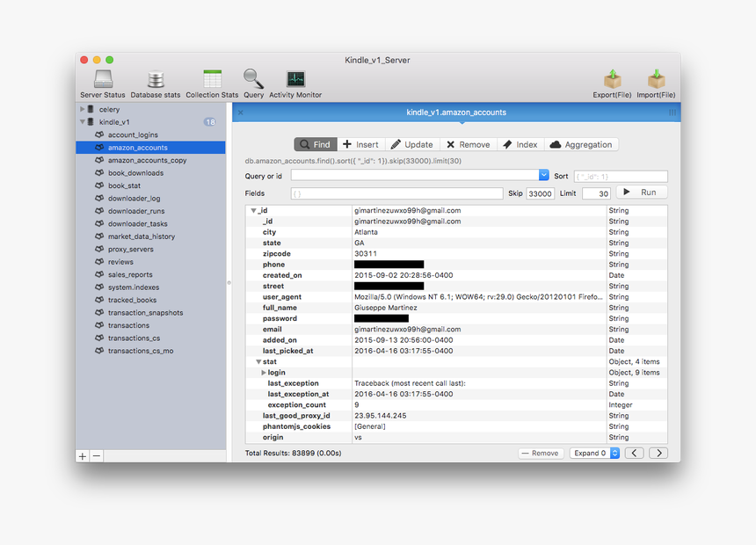
Task: Remove connection with minus button
Action: 97,456
